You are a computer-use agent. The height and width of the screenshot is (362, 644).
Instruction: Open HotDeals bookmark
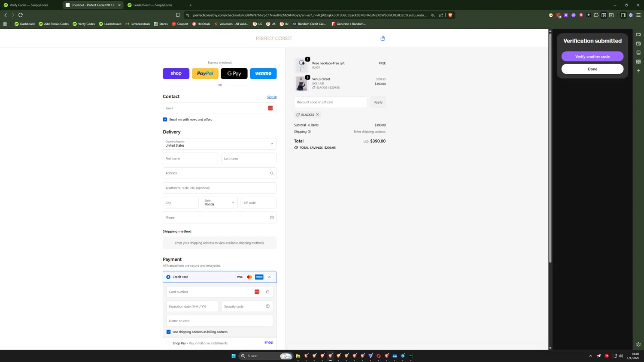[x=201, y=24]
